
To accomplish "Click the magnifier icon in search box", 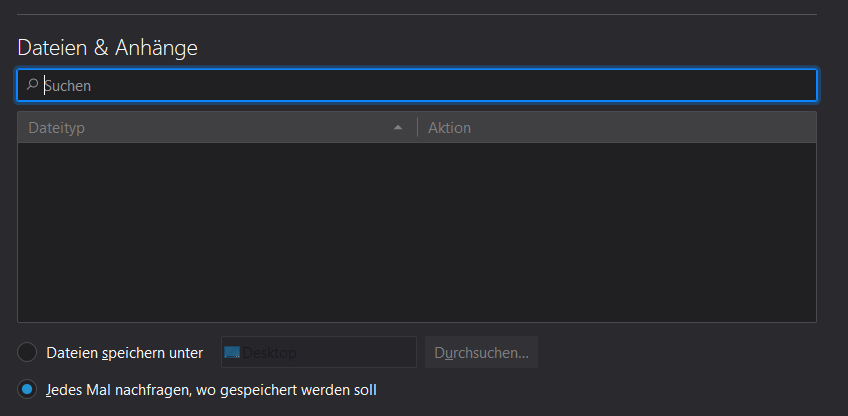I will pyautogui.click(x=32, y=84).
